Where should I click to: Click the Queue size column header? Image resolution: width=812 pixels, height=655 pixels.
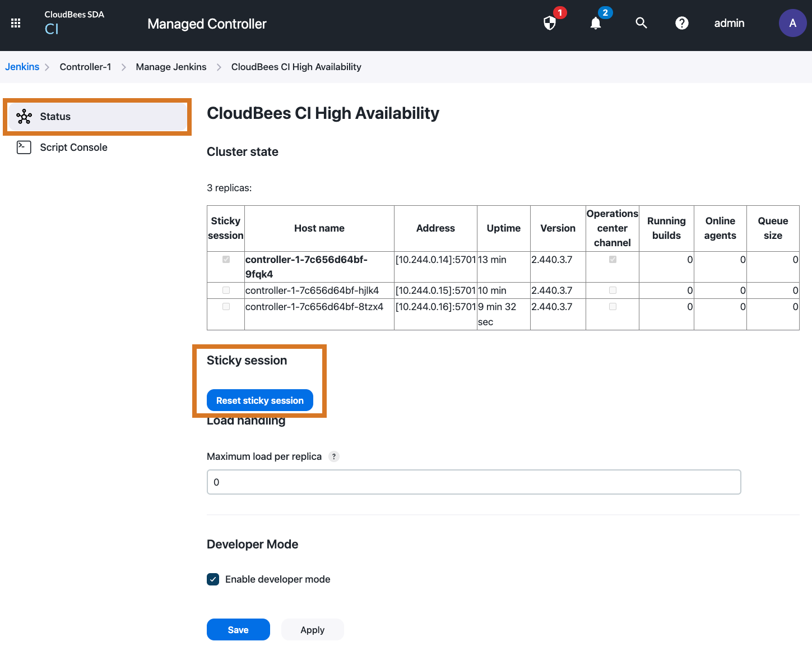pos(773,228)
